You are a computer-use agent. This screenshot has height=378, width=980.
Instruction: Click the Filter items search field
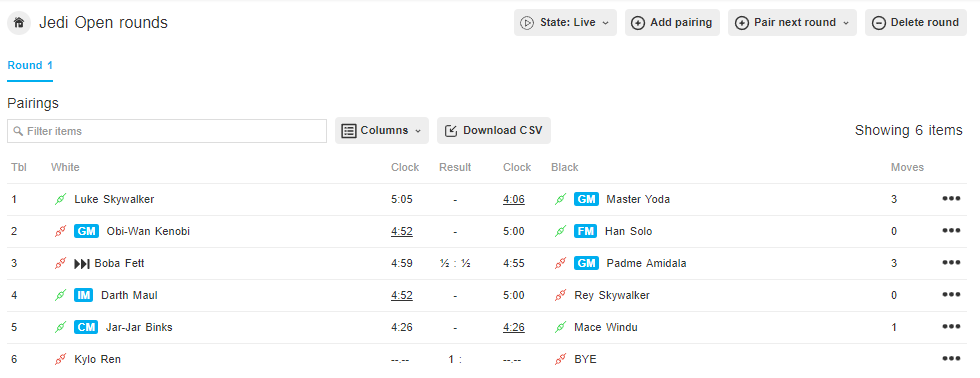click(x=167, y=131)
